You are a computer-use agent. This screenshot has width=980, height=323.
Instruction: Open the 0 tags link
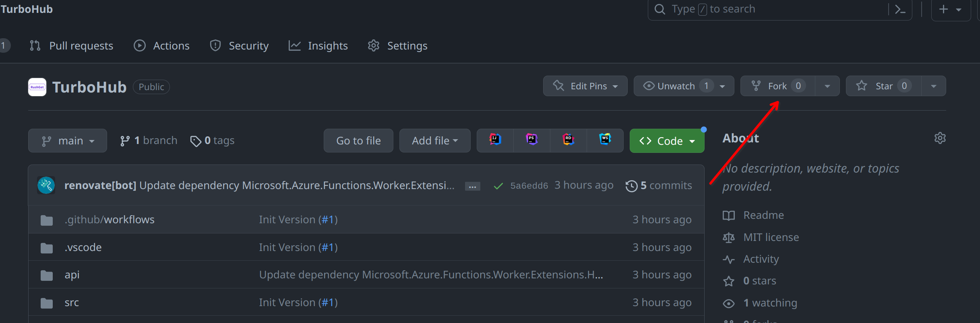(212, 140)
